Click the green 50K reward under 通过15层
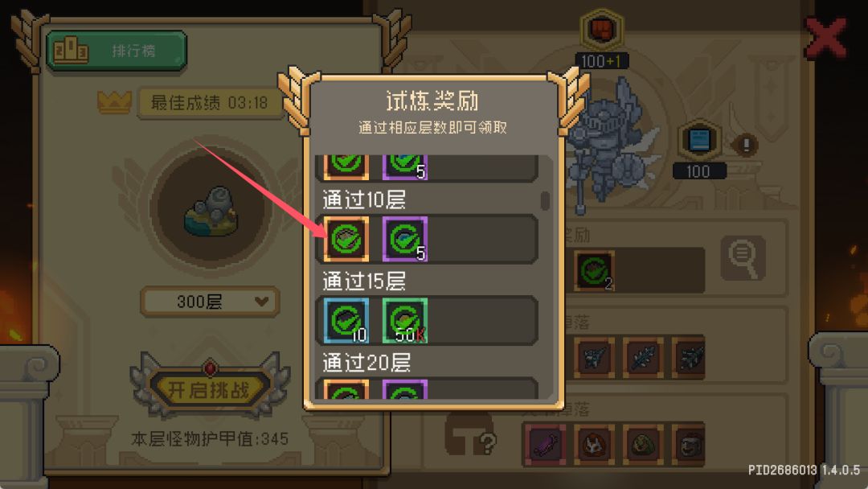868x489 pixels. click(x=404, y=321)
